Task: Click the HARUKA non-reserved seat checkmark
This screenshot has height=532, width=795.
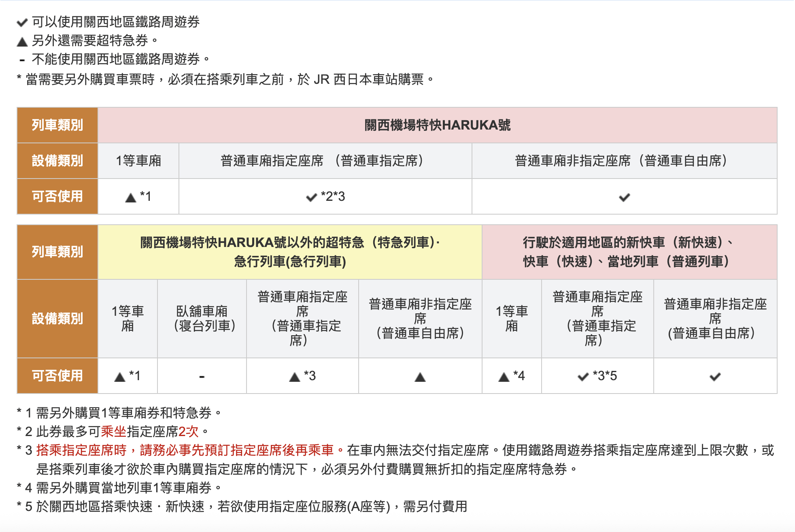Action: click(x=624, y=198)
